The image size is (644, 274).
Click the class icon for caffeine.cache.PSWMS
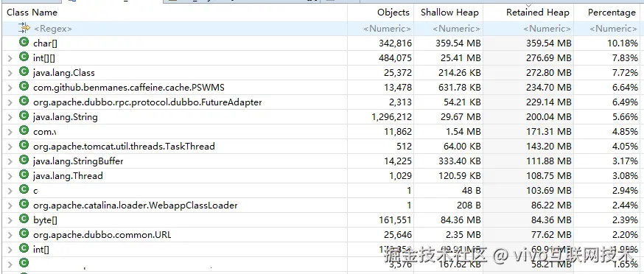click(x=24, y=87)
